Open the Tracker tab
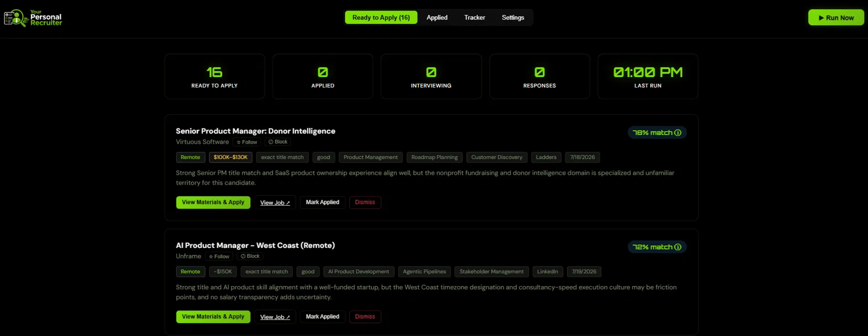 (474, 18)
